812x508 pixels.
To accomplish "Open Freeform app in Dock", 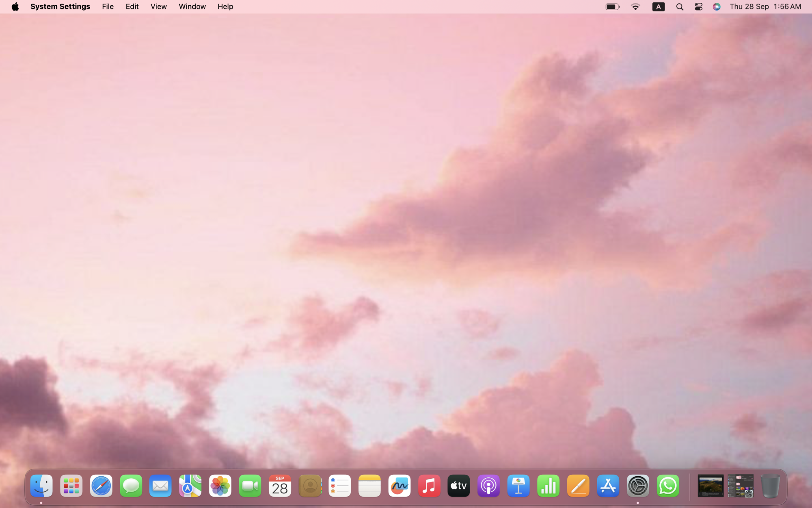I will click(399, 486).
